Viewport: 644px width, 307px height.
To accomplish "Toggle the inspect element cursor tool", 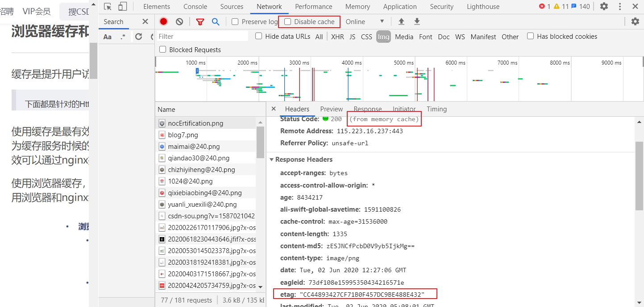I will (108, 6).
